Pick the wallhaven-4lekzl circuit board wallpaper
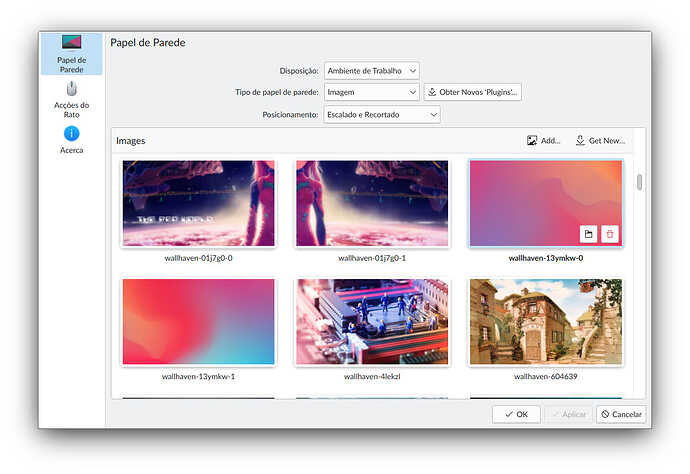This screenshot has height=474, width=690. [x=372, y=322]
